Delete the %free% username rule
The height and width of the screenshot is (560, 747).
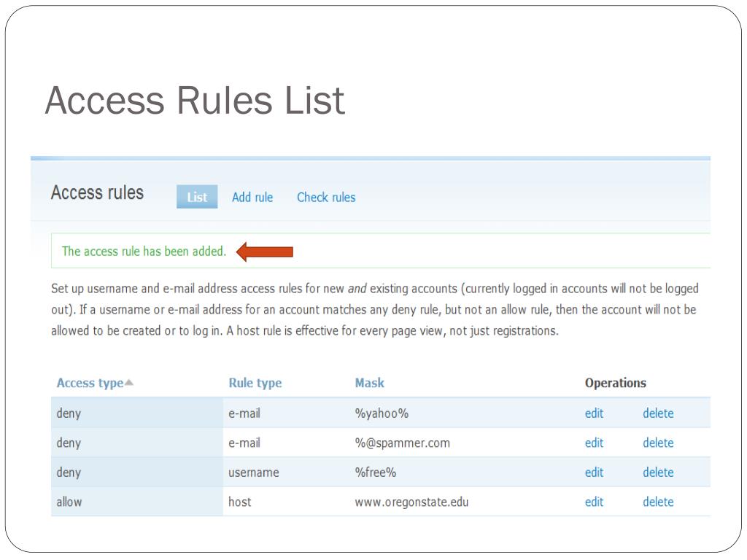pos(658,472)
